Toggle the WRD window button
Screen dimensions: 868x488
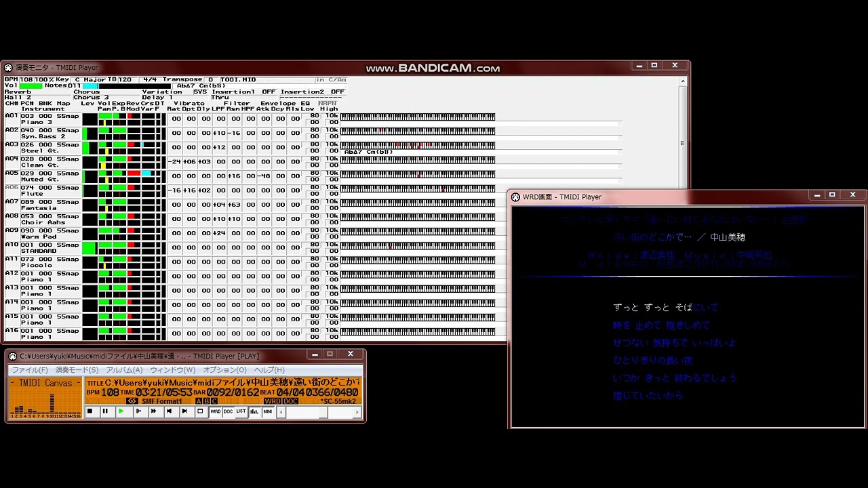coord(215,411)
